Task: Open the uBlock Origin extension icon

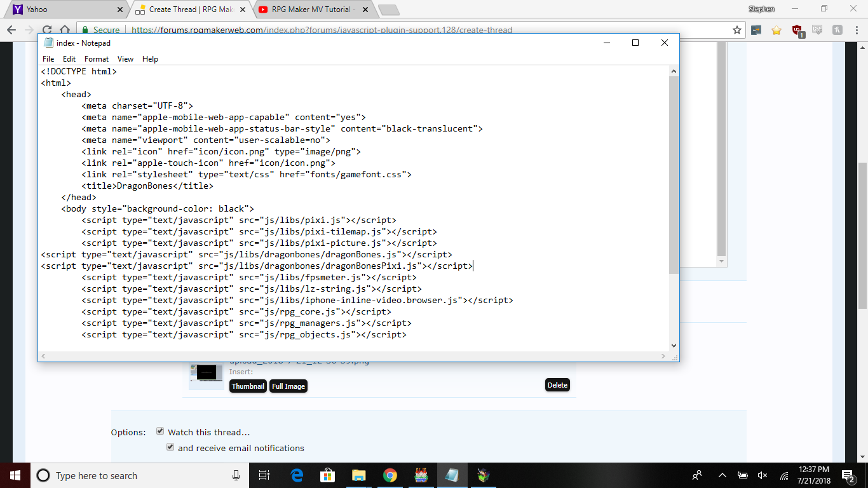Action: point(797,30)
